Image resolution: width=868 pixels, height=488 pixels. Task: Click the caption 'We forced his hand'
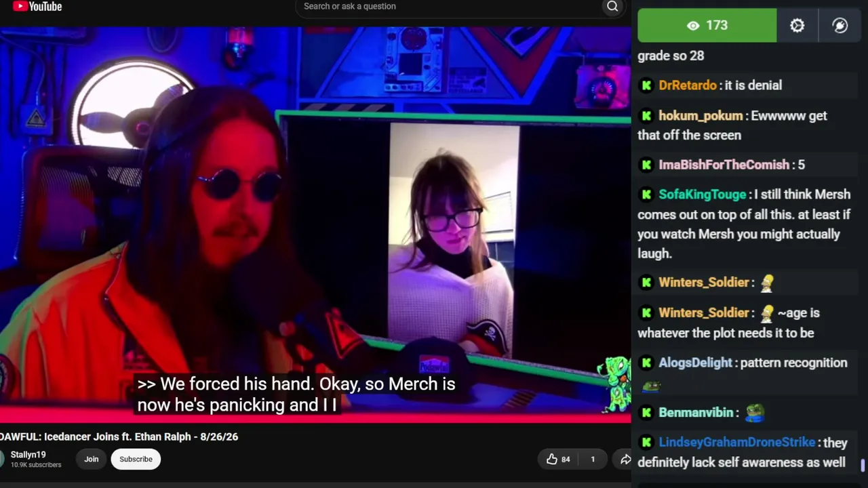(x=237, y=384)
